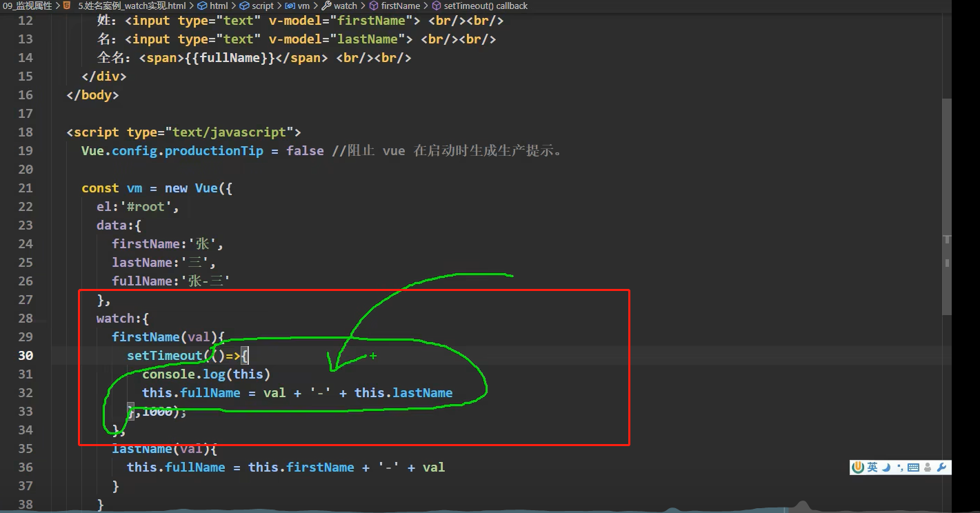Click the input method logo icon

click(858, 467)
